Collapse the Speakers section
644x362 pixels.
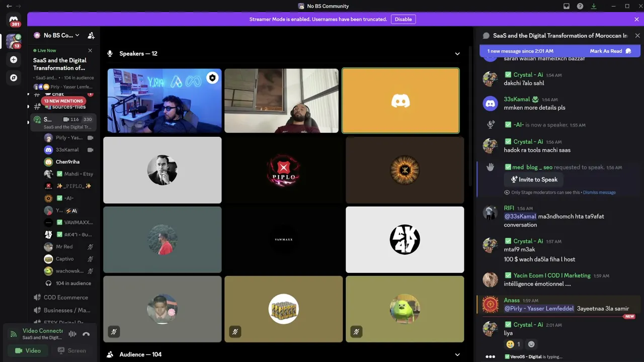click(457, 54)
